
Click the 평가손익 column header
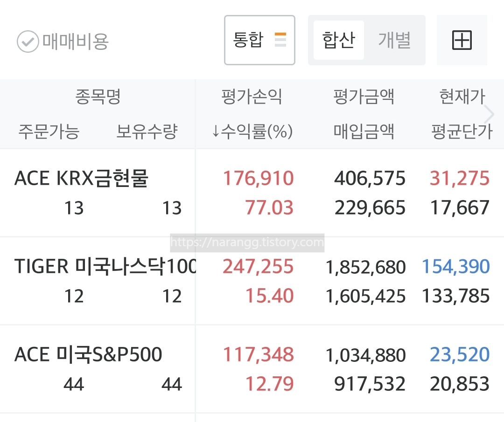252,97
